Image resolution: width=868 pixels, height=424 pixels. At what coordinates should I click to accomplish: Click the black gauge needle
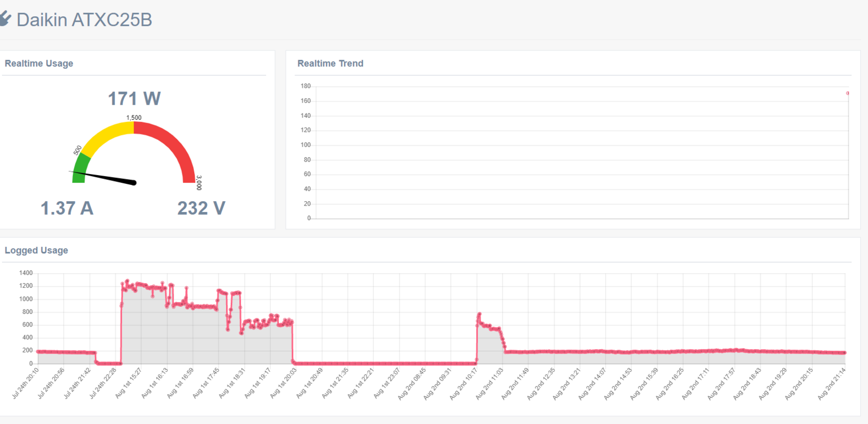point(103,177)
